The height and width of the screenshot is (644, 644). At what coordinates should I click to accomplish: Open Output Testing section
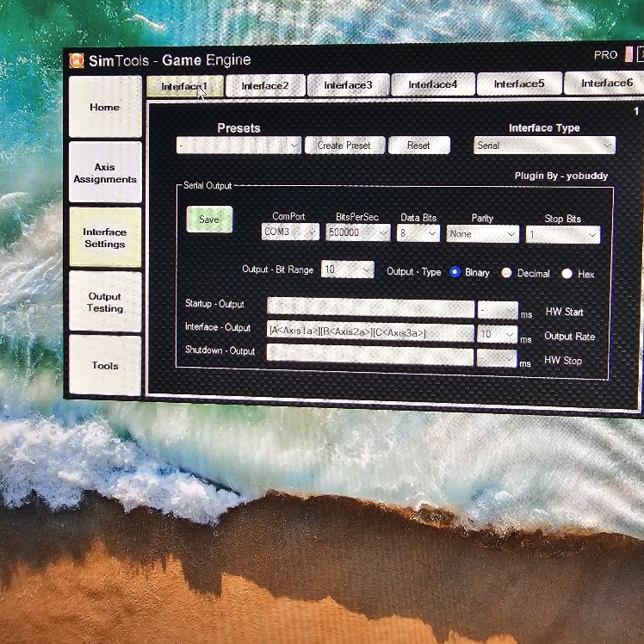(105, 301)
